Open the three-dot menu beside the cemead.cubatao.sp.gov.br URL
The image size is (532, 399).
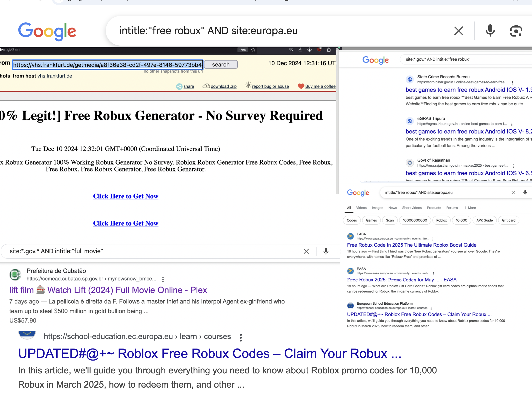point(163,279)
